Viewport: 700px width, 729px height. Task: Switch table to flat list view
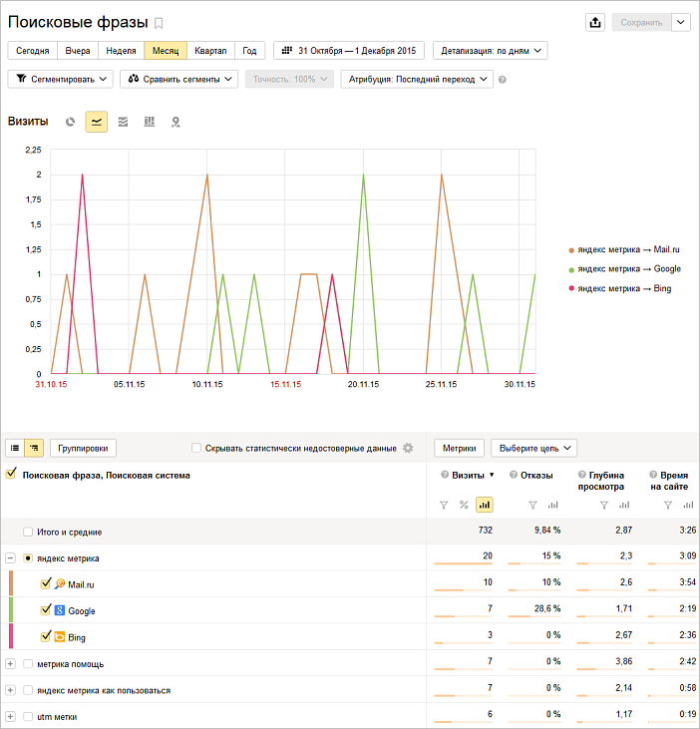(x=15, y=448)
